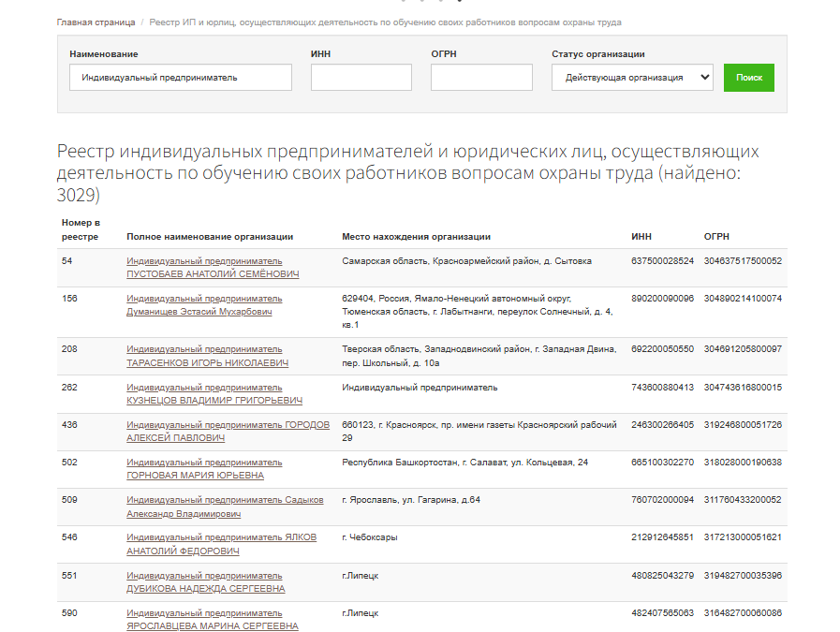The image size is (840, 632).
Task: Click the ОГРН input field
Action: (x=481, y=78)
